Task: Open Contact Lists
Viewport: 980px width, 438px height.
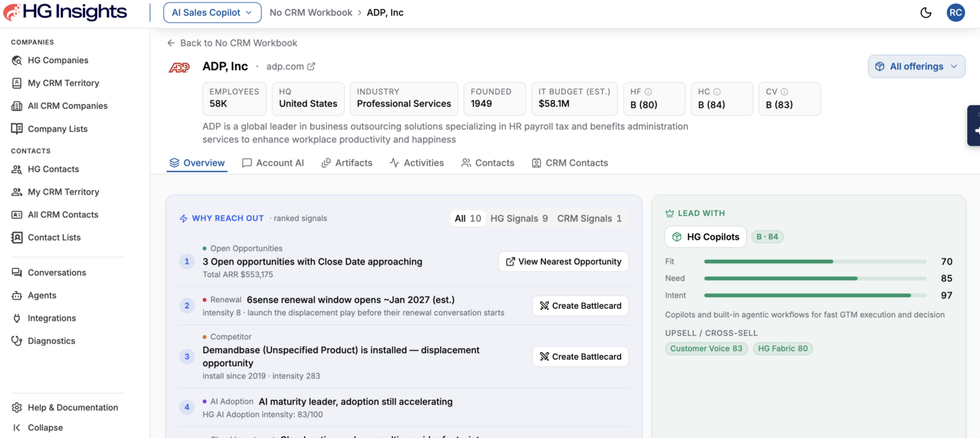Action: coord(54,237)
